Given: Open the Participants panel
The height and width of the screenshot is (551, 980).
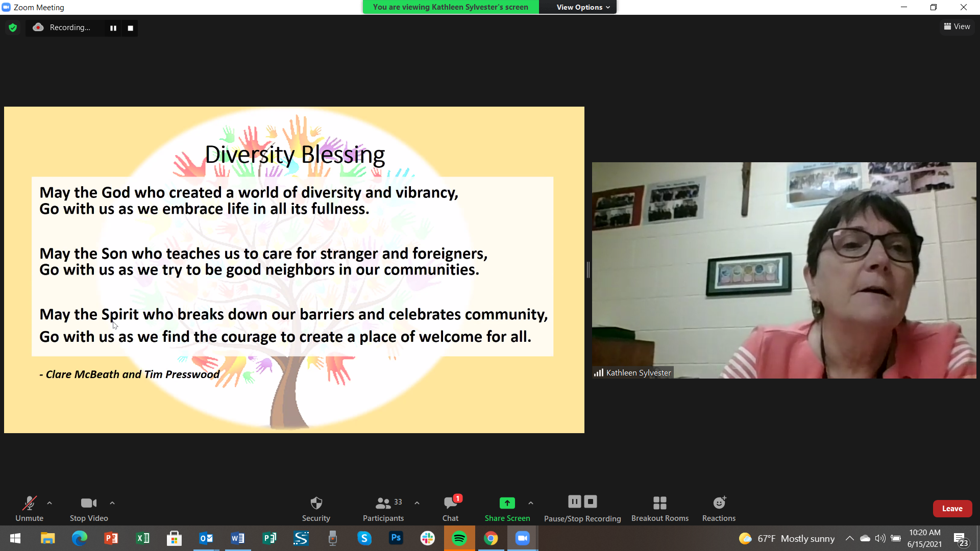Looking at the screenshot, I should 383,509.
